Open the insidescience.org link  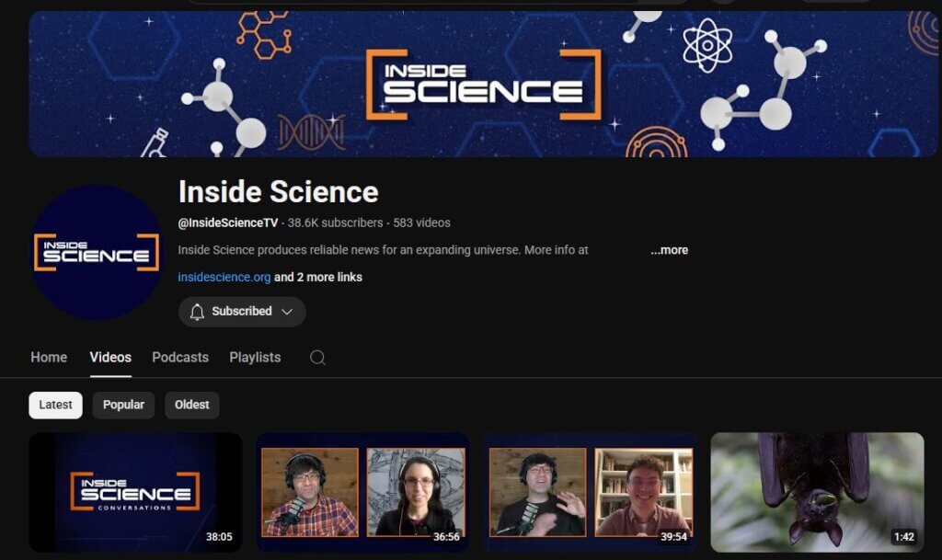pos(224,278)
